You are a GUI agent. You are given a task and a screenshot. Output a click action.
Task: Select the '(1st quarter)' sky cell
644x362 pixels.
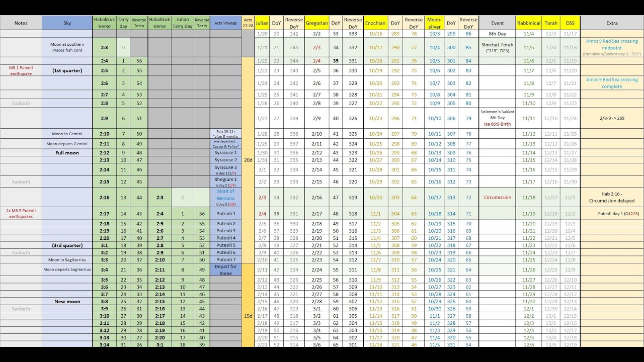[x=67, y=71]
